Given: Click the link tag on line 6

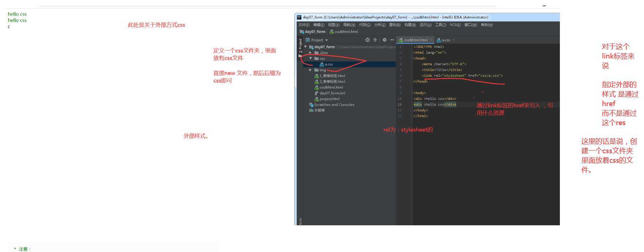Looking at the screenshot, I should [462, 76].
